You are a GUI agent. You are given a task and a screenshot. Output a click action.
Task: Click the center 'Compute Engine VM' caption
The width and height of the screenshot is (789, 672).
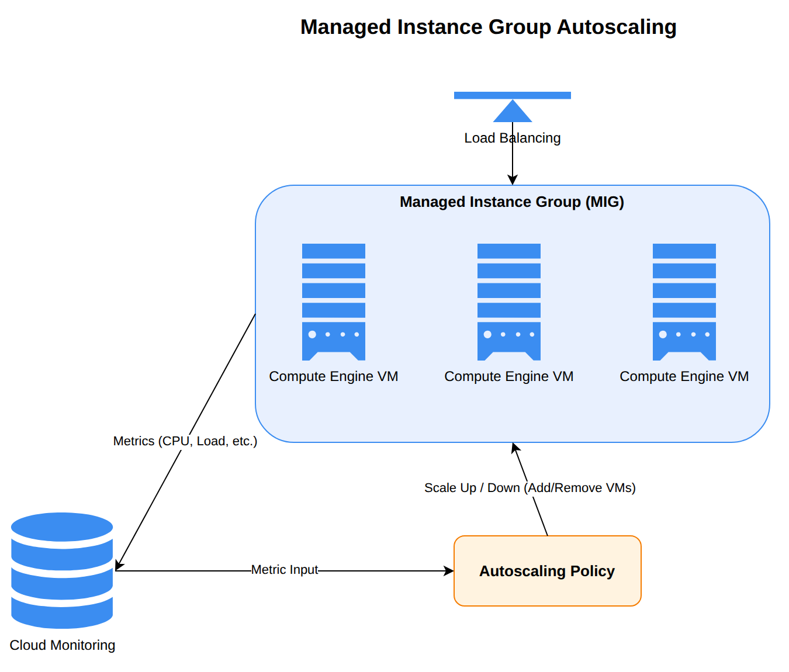509,376
